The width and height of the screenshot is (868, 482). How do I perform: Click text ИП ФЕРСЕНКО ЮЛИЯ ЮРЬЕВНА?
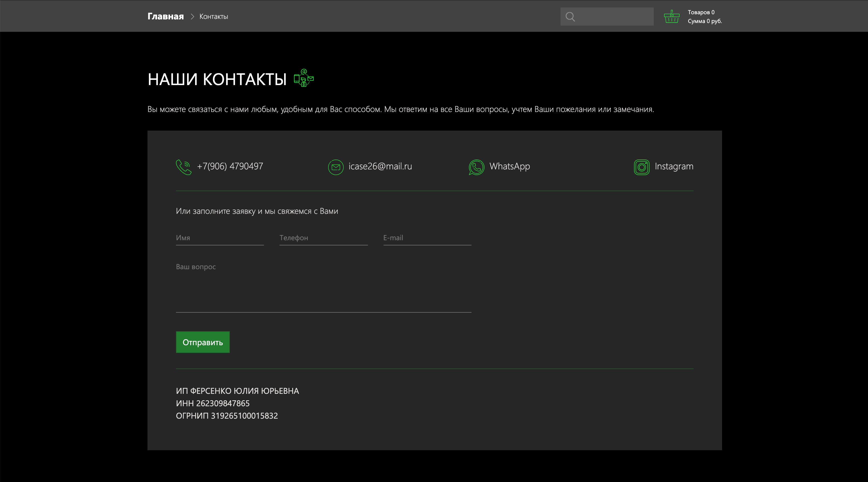[237, 391]
